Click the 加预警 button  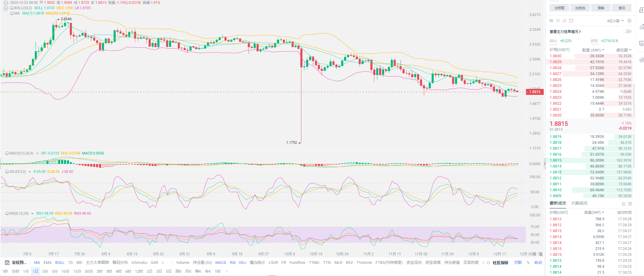coord(559,8)
